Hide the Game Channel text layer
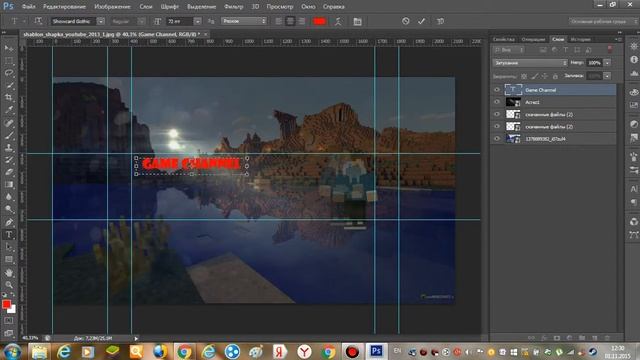 click(497, 90)
